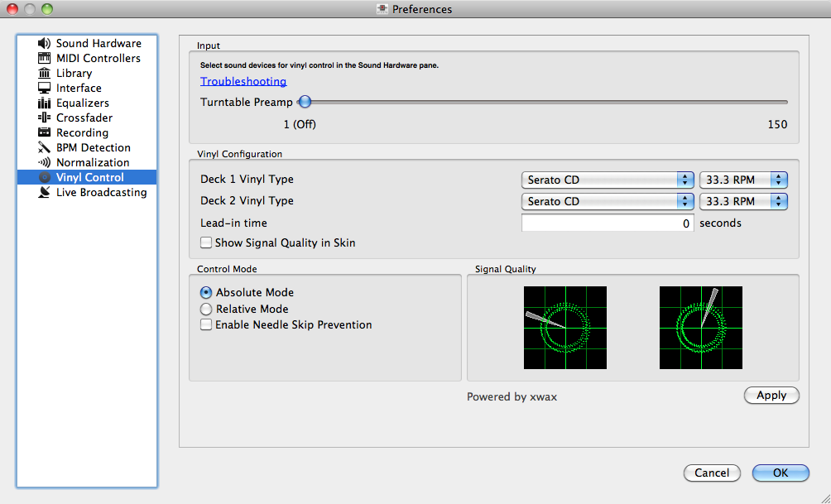Select Absolute Mode radio button
This screenshot has height=504, width=831.
(206, 292)
